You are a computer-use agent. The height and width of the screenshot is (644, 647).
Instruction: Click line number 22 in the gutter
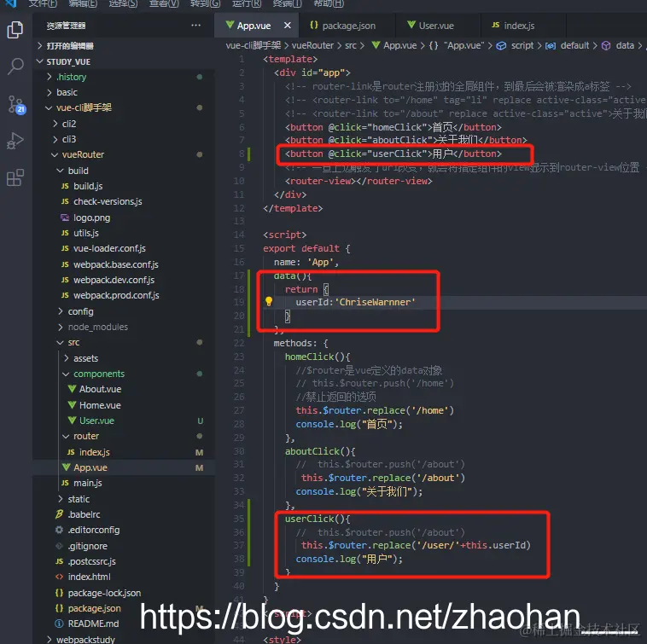[x=239, y=343]
